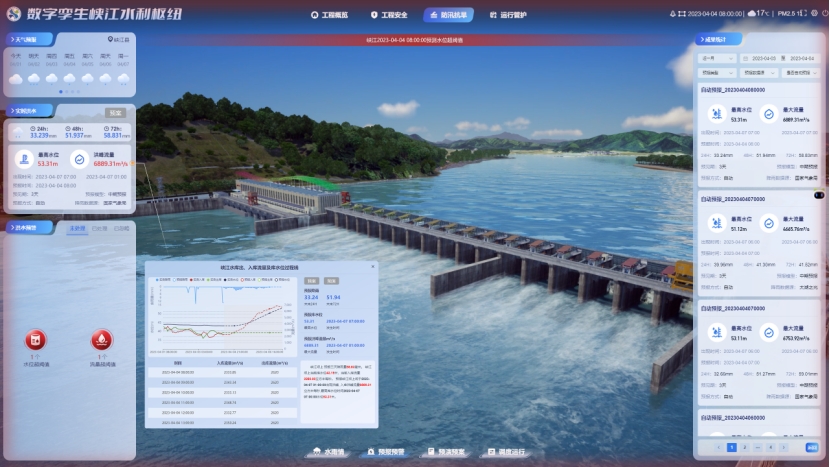Open the forecast type dropdown under 近一月
The height and width of the screenshot is (467, 830).
pos(717,73)
